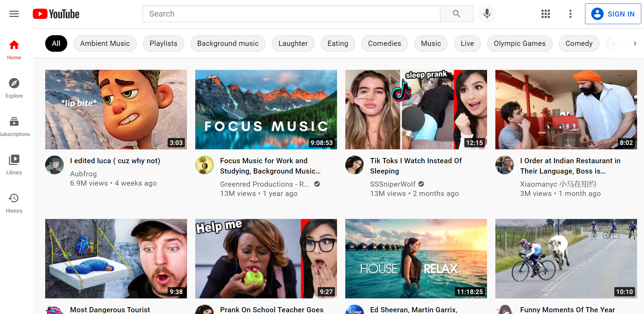Select the Olympic Games chip
Viewport: 644px width, 314px height.
(x=520, y=43)
